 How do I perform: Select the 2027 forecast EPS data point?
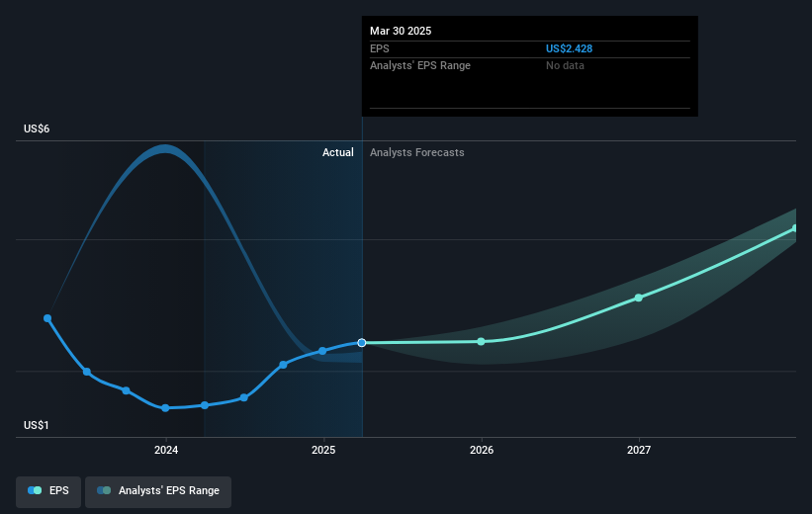point(639,298)
